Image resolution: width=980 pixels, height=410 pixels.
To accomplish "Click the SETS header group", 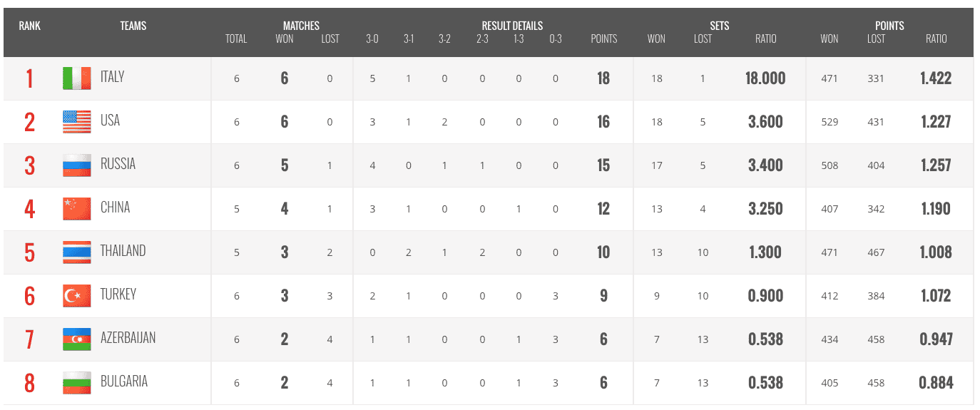I will (x=720, y=26).
